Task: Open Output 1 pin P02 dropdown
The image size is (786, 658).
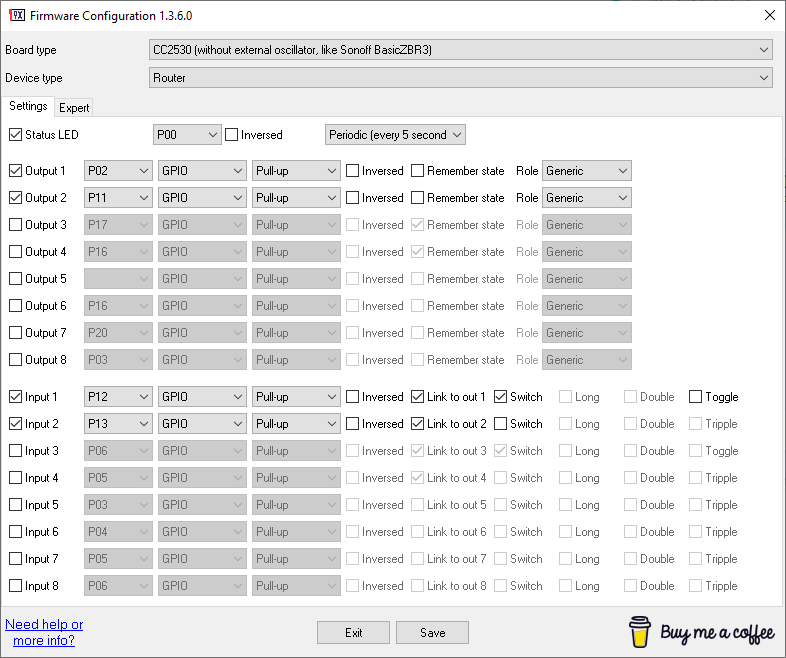Action: (118, 171)
